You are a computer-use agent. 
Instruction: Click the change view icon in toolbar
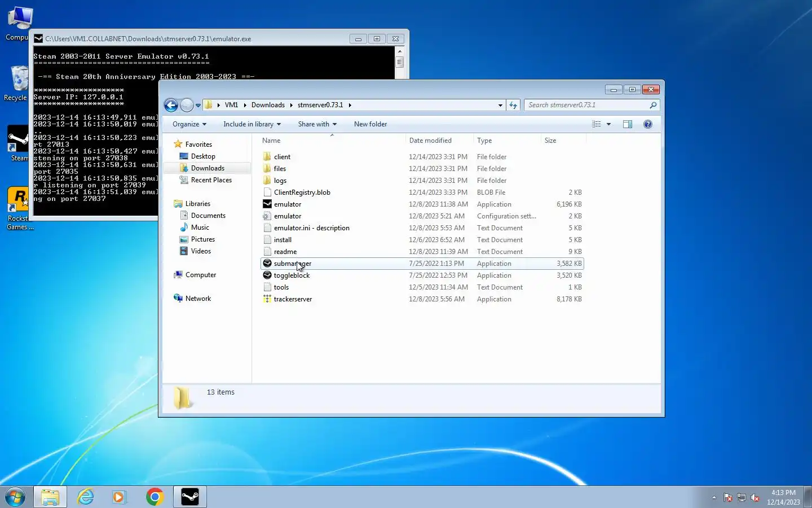[597, 124]
